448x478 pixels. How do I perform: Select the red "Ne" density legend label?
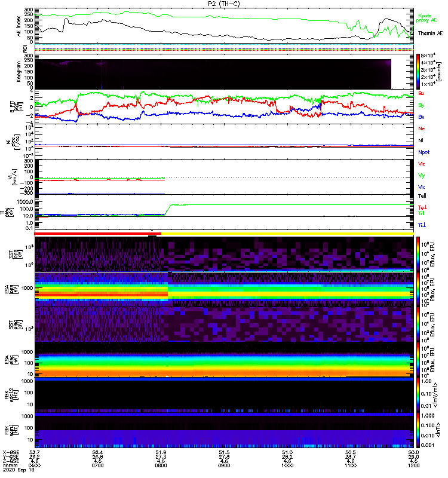(x=422, y=128)
